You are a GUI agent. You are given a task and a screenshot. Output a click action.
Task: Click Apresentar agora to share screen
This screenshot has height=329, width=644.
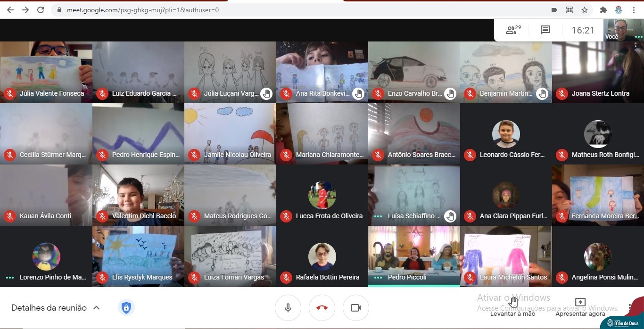pos(580,307)
